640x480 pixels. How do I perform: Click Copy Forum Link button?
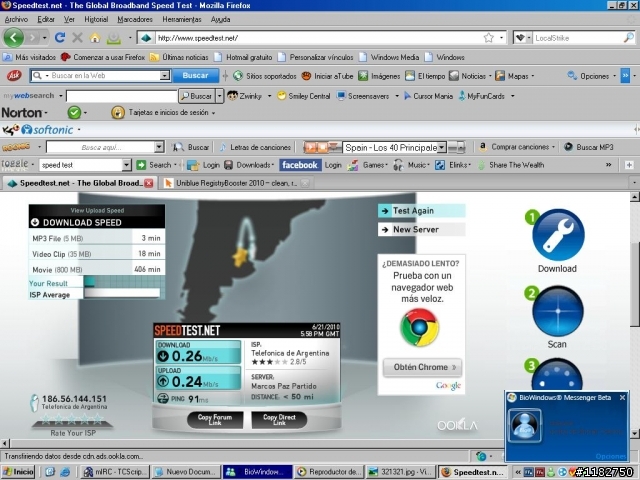click(215, 420)
